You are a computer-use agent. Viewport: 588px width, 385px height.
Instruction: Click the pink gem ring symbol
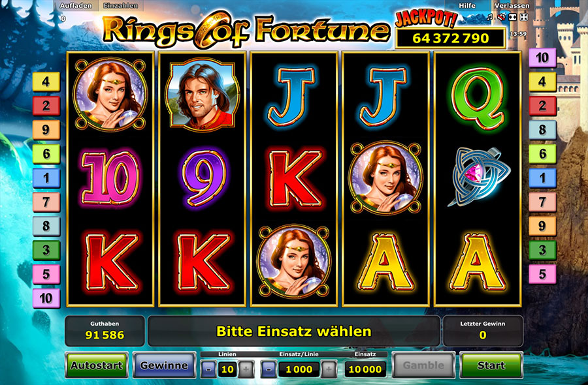[x=478, y=176]
